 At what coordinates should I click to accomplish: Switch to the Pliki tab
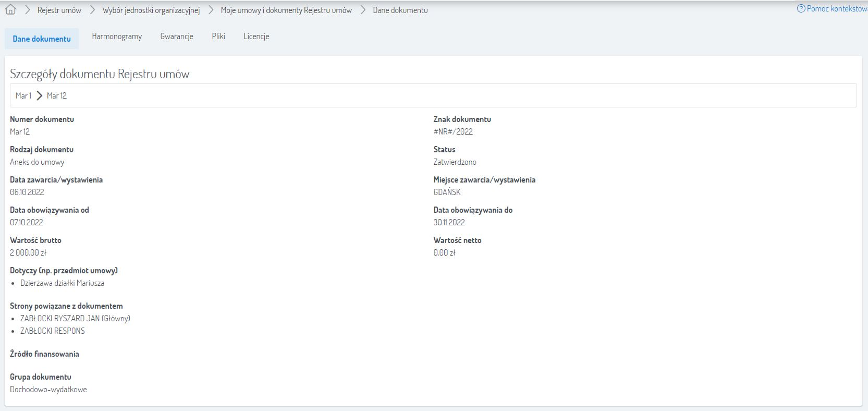[x=218, y=37]
